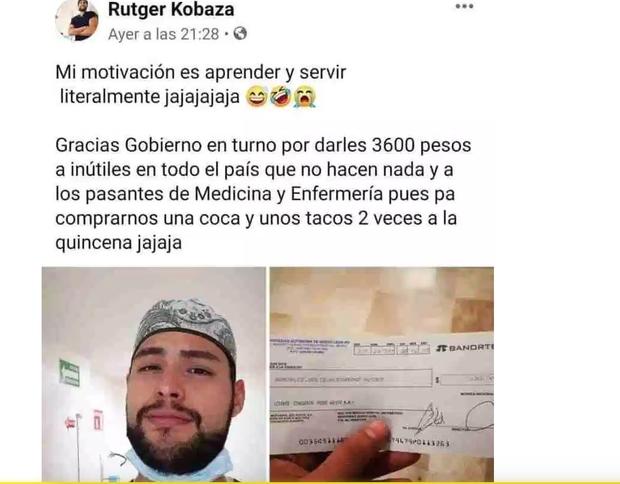
Task: Click the signature on the check
Action: tap(428, 418)
